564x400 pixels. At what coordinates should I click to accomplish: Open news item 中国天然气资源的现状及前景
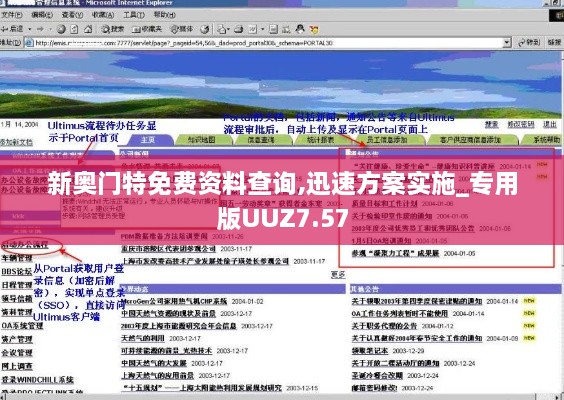click(x=168, y=314)
